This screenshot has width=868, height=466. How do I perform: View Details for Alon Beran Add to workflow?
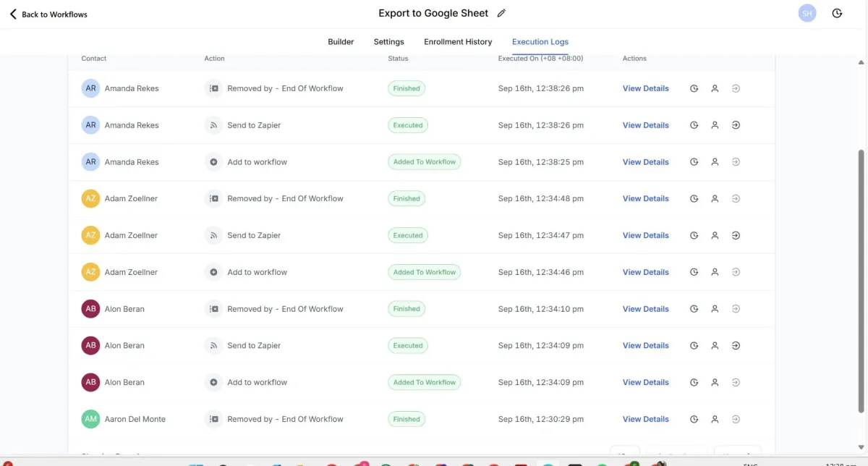pos(645,382)
